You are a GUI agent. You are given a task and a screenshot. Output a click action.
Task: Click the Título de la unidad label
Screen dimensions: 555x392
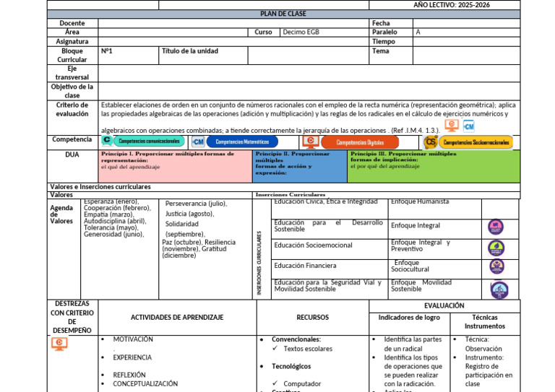pyautogui.click(x=190, y=51)
